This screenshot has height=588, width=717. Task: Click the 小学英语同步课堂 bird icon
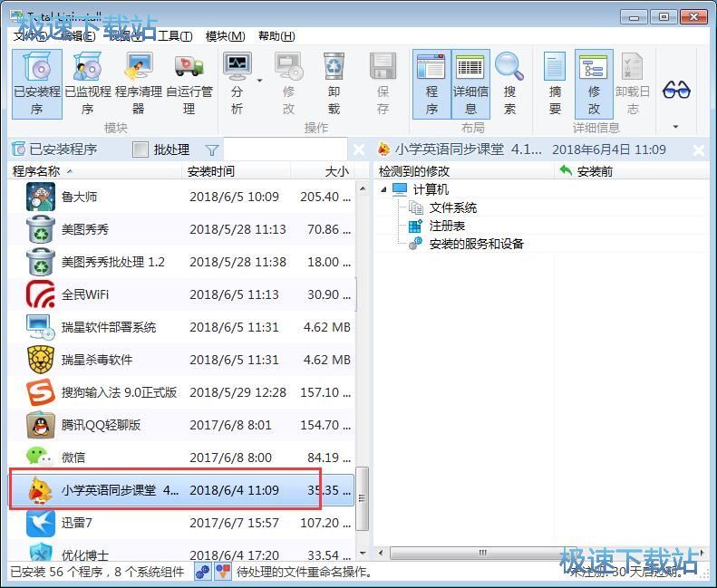(39, 490)
